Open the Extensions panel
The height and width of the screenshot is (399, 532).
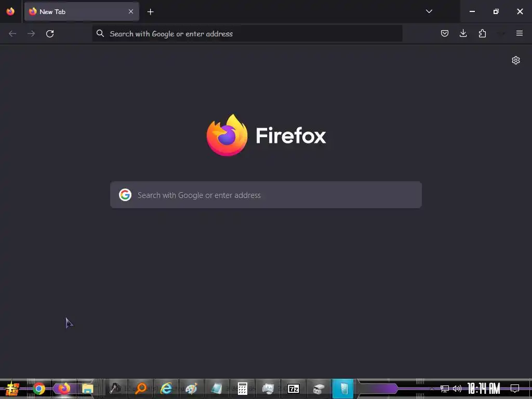click(x=482, y=33)
